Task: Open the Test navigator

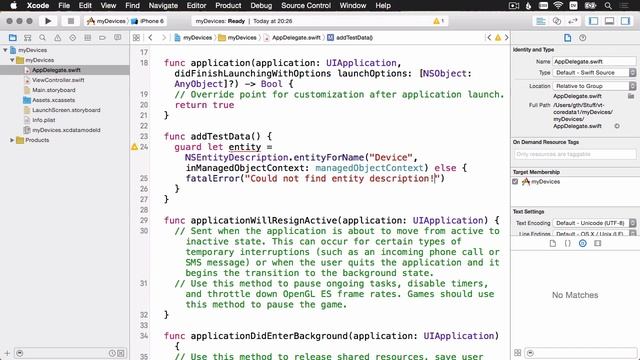Action: coord(73,38)
